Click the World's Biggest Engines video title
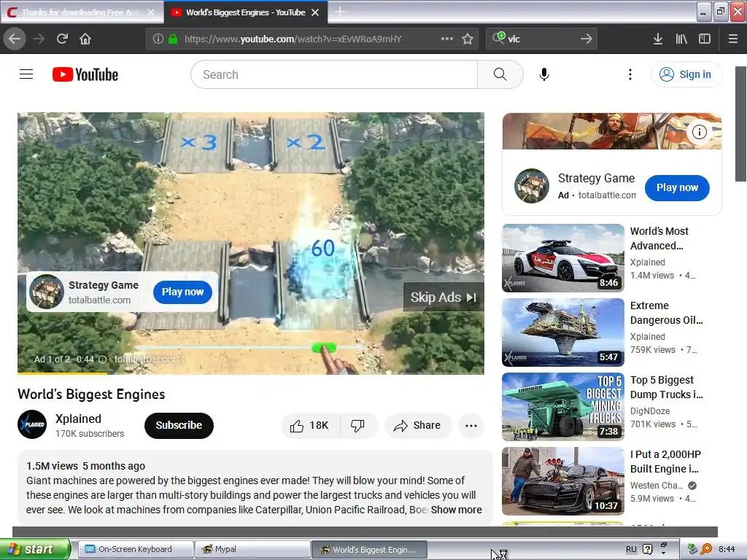This screenshot has height=560, width=747. (x=91, y=394)
